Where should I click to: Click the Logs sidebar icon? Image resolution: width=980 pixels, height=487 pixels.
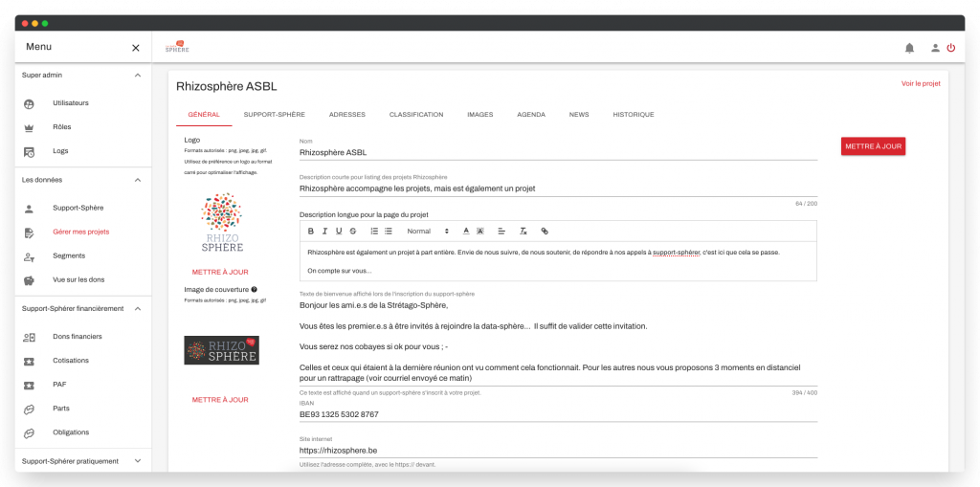pos(29,151)
